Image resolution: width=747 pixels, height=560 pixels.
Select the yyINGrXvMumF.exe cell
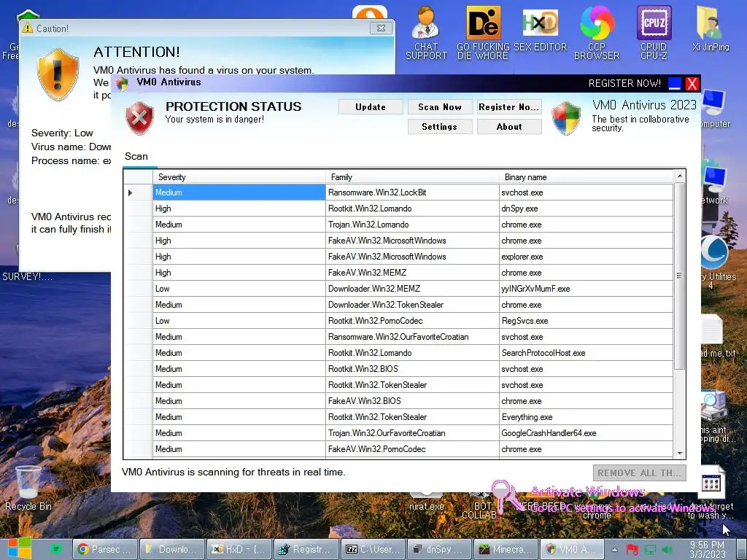click(586, 289)
